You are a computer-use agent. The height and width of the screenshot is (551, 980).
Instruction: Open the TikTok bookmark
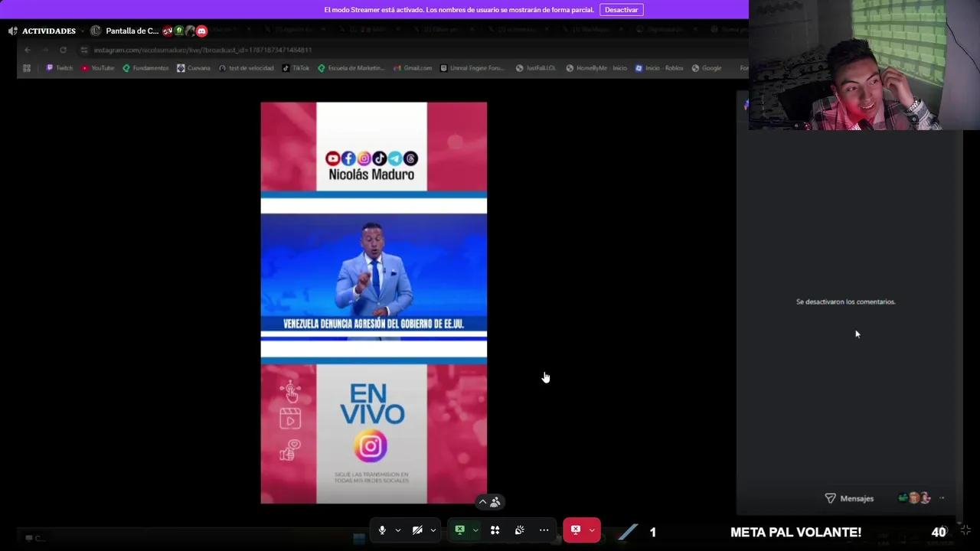296,68
